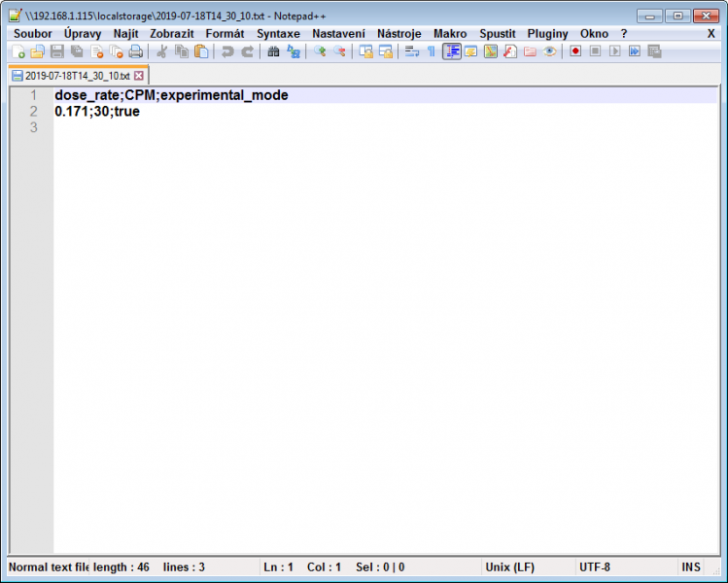Click line 2 text in the editor
This screenshot has height=583, width=728.
[x=97, y=112]
